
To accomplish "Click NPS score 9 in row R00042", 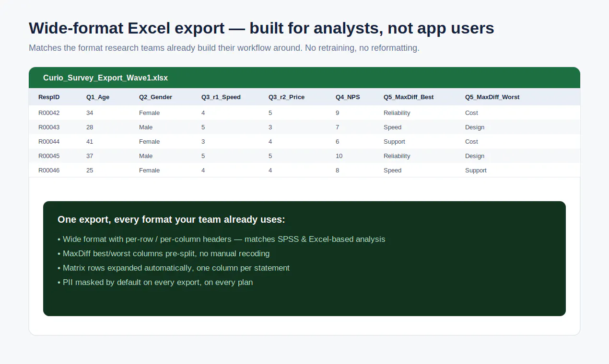I will coord(338,113).
